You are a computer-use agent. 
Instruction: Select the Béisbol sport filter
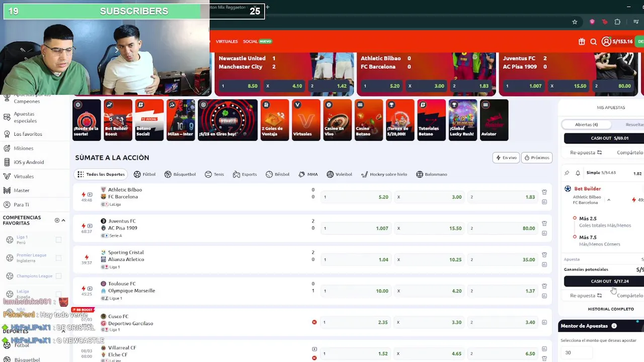(x=278, y=174)
